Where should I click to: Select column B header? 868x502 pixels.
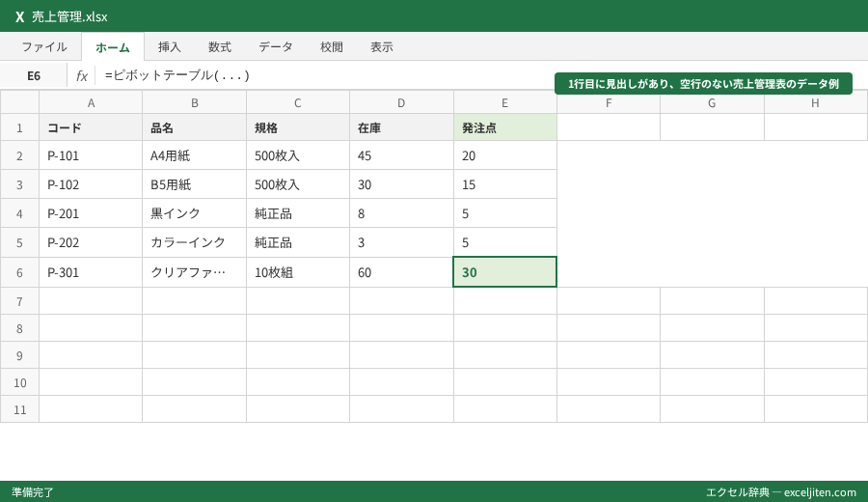pyautogui.click(x=194, y=102)
